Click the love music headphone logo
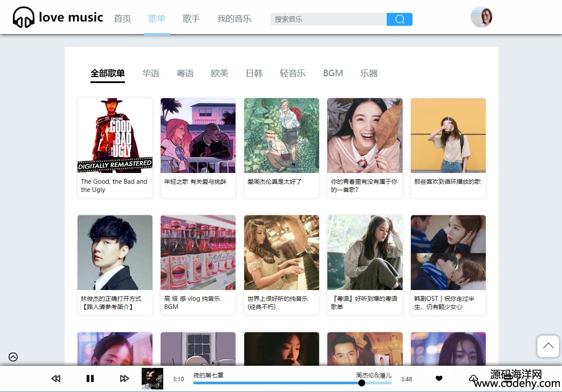This screenshot has height=392, width=562. pyautogui.click(x=24, y=17)
